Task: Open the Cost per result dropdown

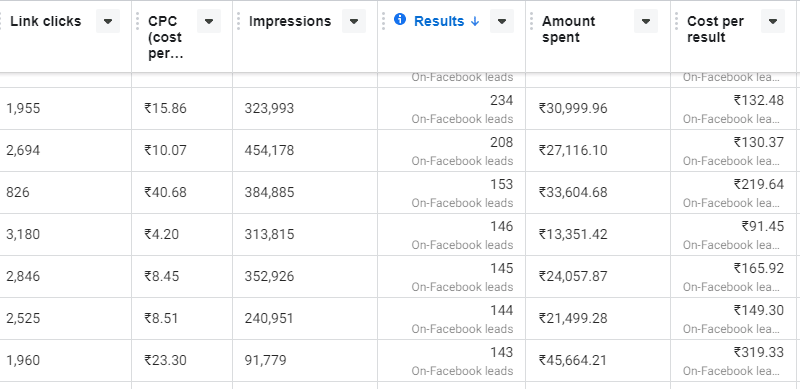Action: [x=772, y=21]
